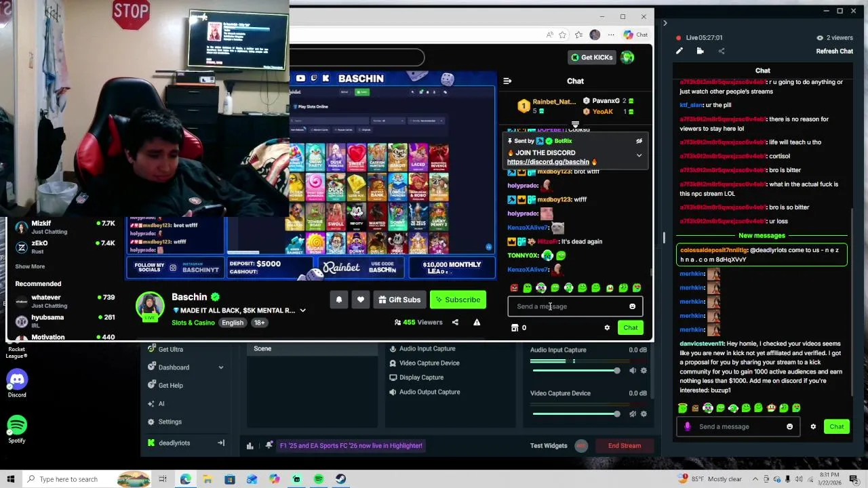Open emoji picker in side chat input
Image resolution: width=868 pixels, height=488 pixels.
(x=789, y=427)
